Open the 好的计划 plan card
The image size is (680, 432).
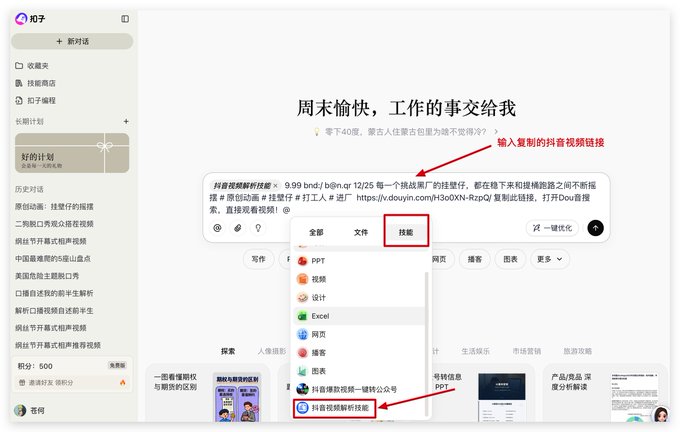coord(72,153)
